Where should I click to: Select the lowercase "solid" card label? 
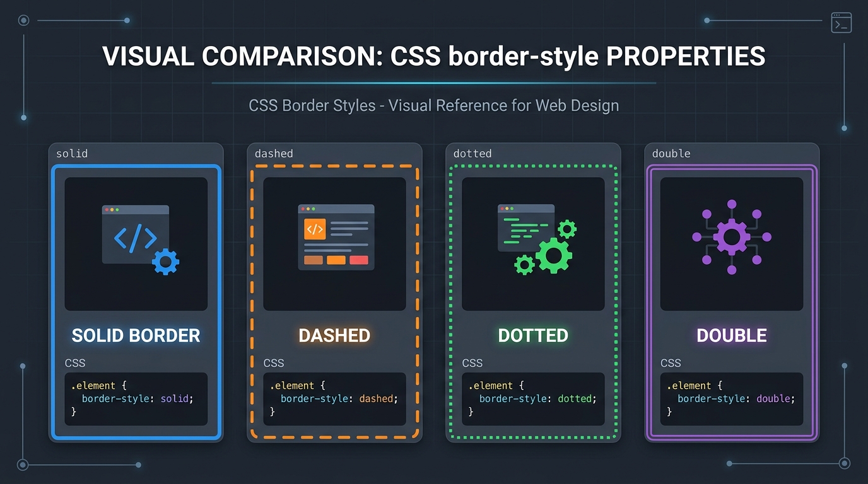coord(72,154)
